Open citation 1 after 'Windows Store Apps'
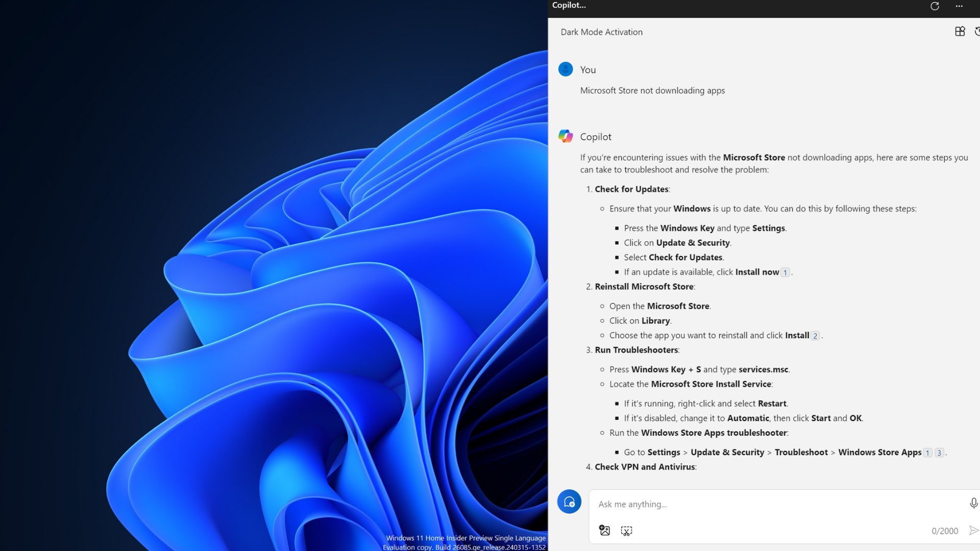980x551 pixels. (928, 453)
